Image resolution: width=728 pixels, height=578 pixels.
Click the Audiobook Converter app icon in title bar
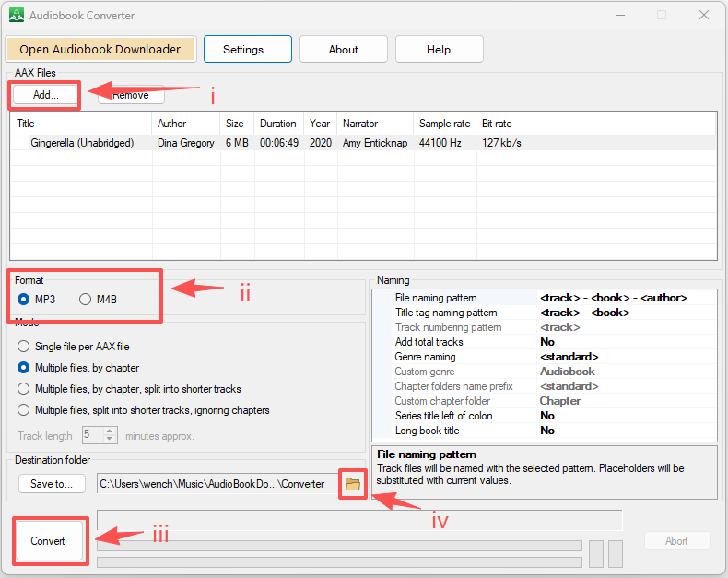16,16
